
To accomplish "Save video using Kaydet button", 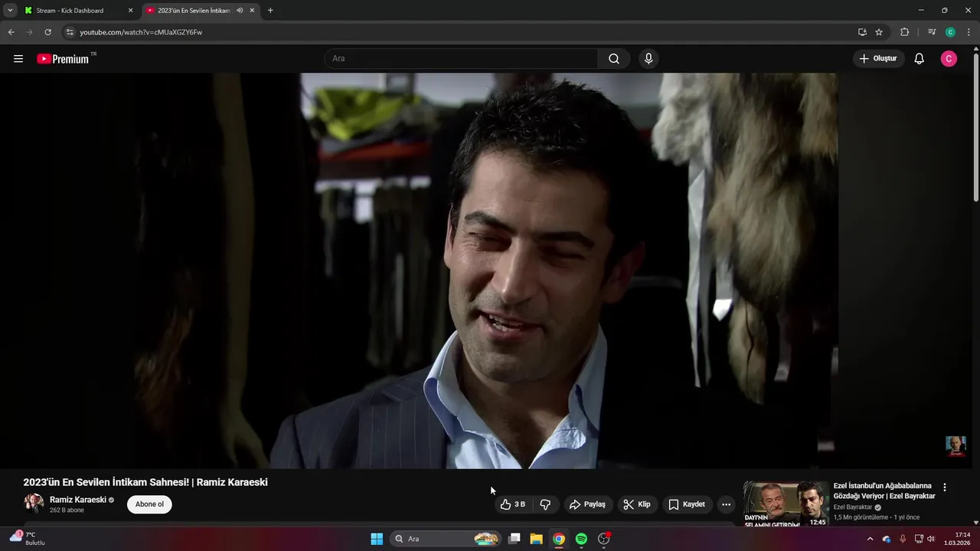I will pos(687,504).
